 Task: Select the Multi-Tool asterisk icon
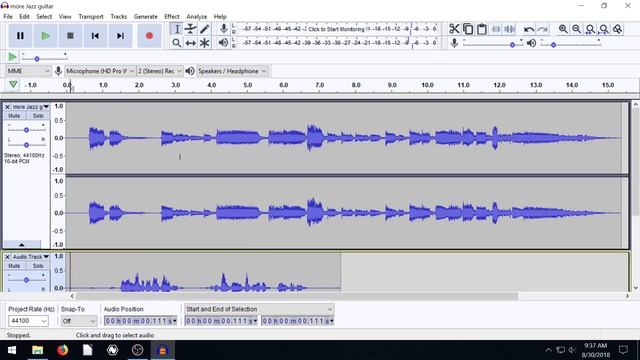(204, 43)
